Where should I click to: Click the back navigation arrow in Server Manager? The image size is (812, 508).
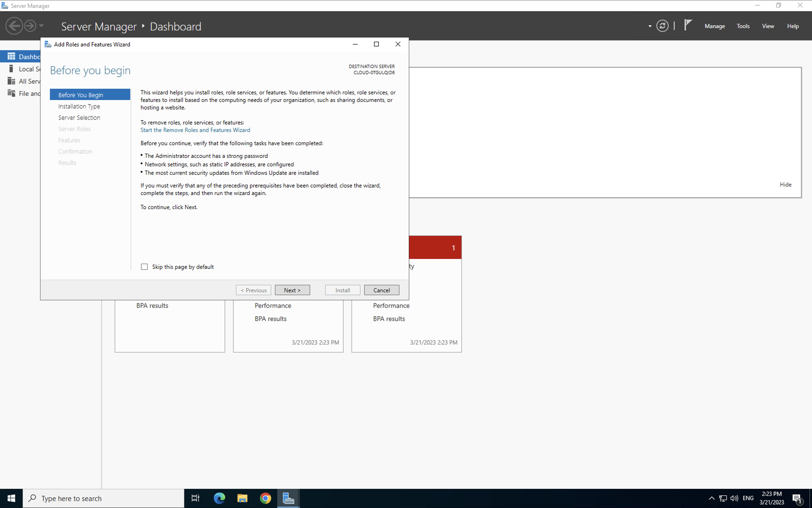point(14,26)
